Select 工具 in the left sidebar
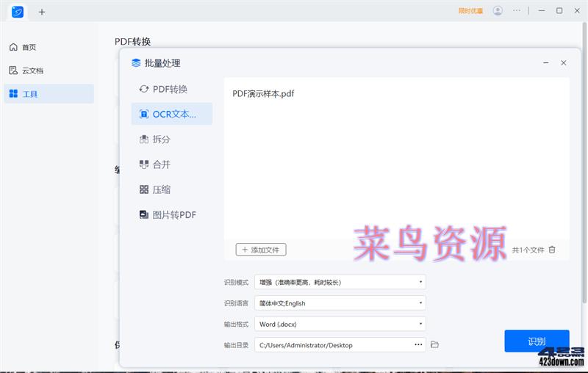This screenshot has height=373, width=588. click(x=49, y=94)
